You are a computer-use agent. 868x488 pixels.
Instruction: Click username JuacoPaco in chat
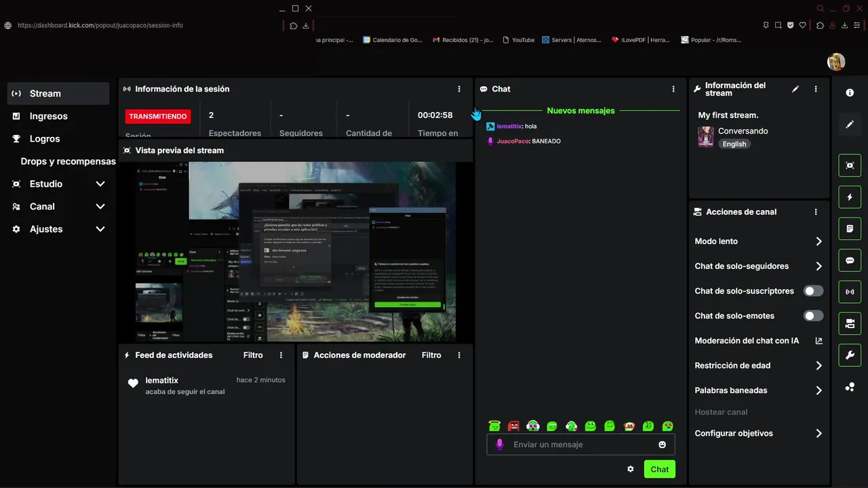[513, 141]
